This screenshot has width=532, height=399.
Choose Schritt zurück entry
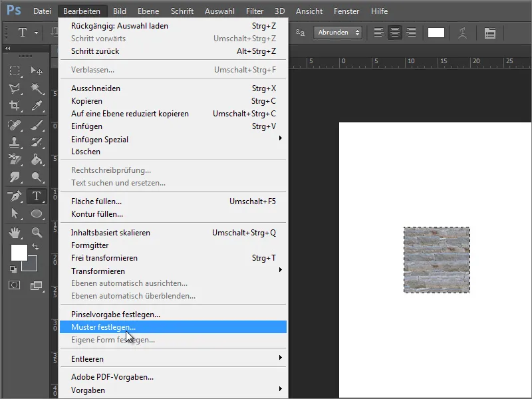[174, 51]
